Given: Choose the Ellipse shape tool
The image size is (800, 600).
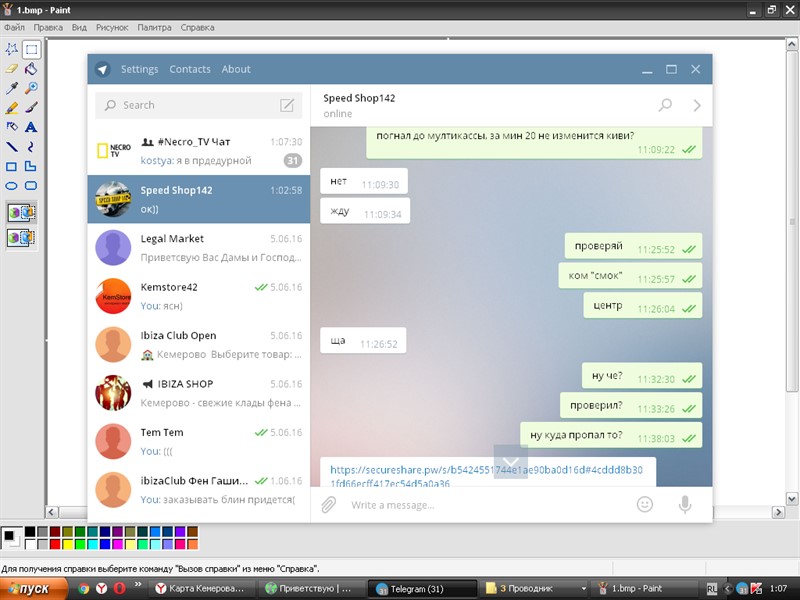Looking at the screenshot, I should point(11,186).
